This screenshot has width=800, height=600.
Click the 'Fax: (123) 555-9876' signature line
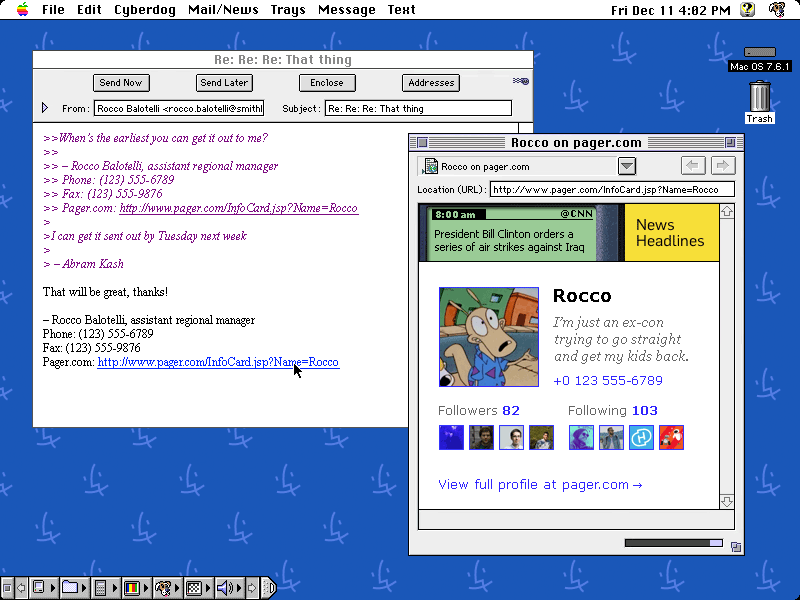[91, 348]
